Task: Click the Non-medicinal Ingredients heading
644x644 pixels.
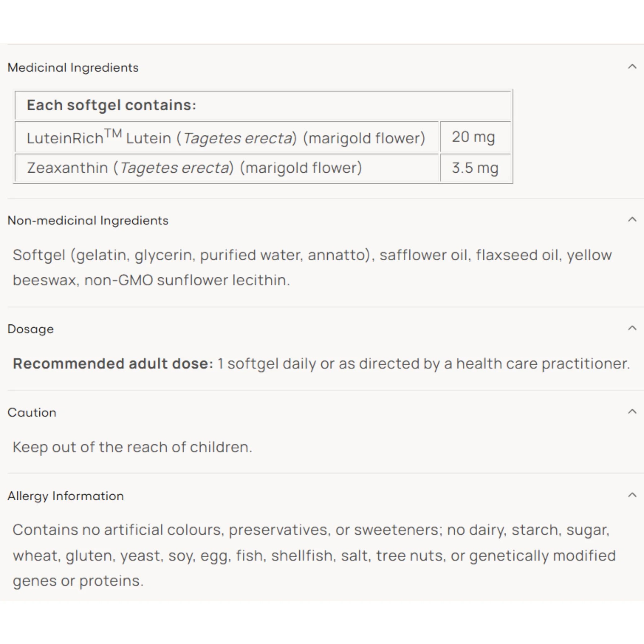Action: (88, 221)
